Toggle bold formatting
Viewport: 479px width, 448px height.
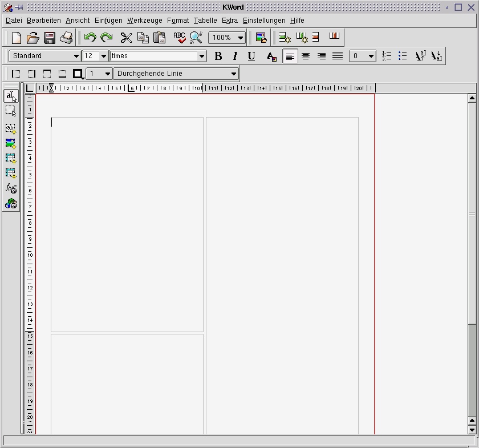tap(218, 56)
